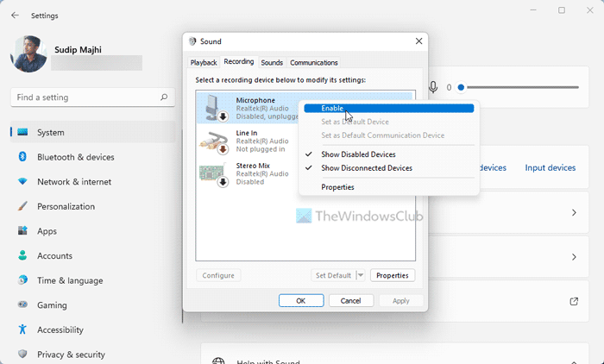Screen dimensions: 604x364
Task: Click the Cancel button
Action: point(351,301)
